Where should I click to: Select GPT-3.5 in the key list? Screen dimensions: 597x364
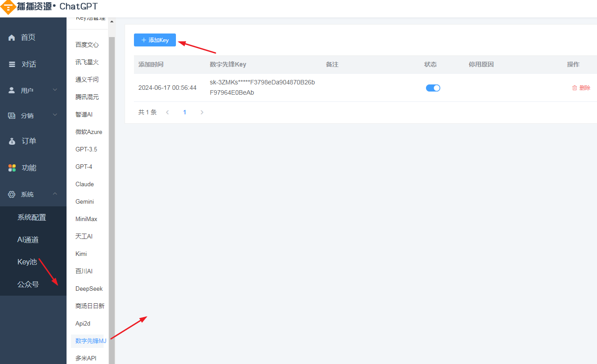point(87,149)
